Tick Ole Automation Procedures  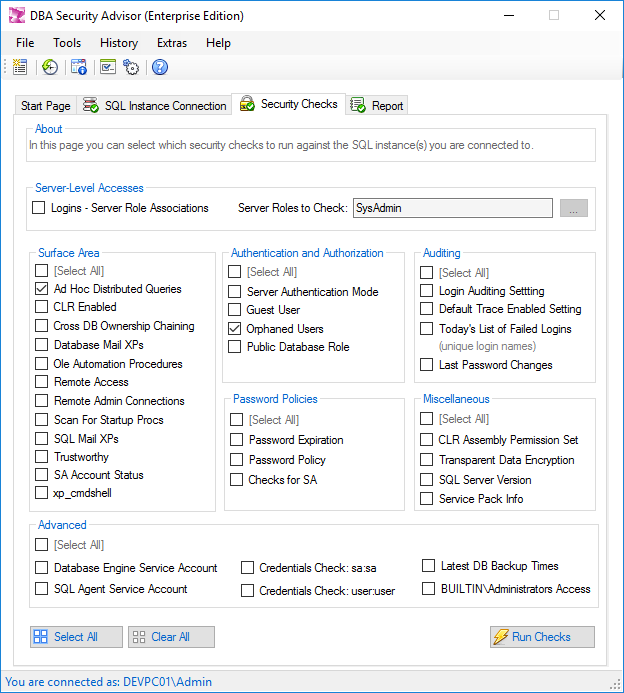click(42, 363)
